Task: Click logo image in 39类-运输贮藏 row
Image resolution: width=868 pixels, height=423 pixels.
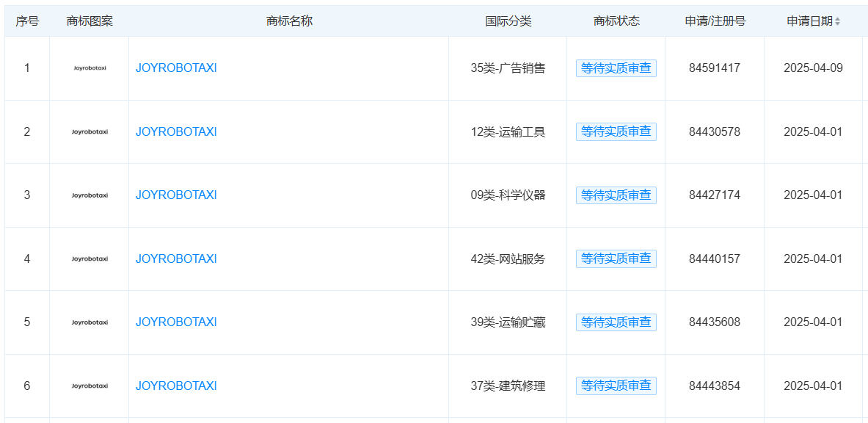Action: pos(90,322)
